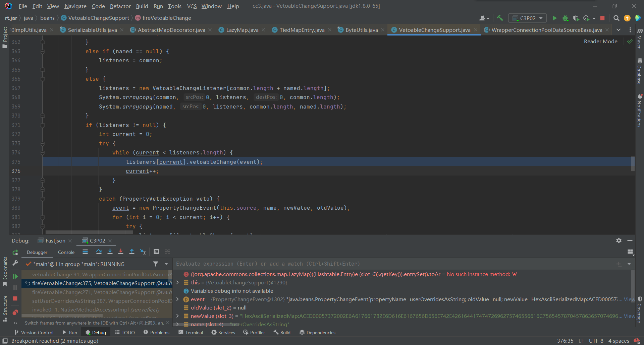Expand the 'event' variable node
Viewport: 644px width, 345px height.
(177, 299)
